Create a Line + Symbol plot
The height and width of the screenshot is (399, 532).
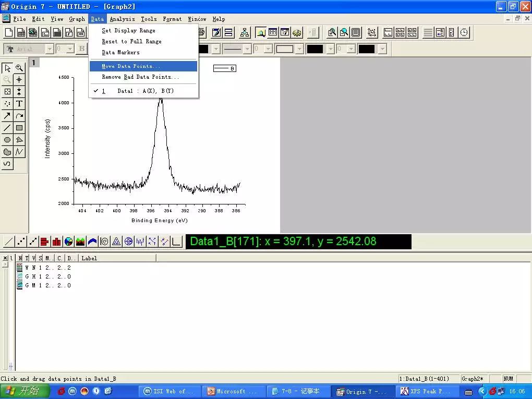pyautogui.click(x=33, y=241)
